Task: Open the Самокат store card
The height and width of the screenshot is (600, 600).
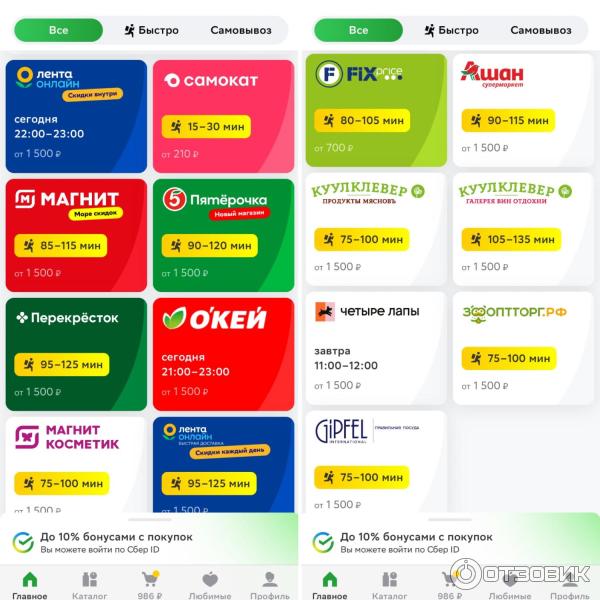Action: (x=223, y=116)
